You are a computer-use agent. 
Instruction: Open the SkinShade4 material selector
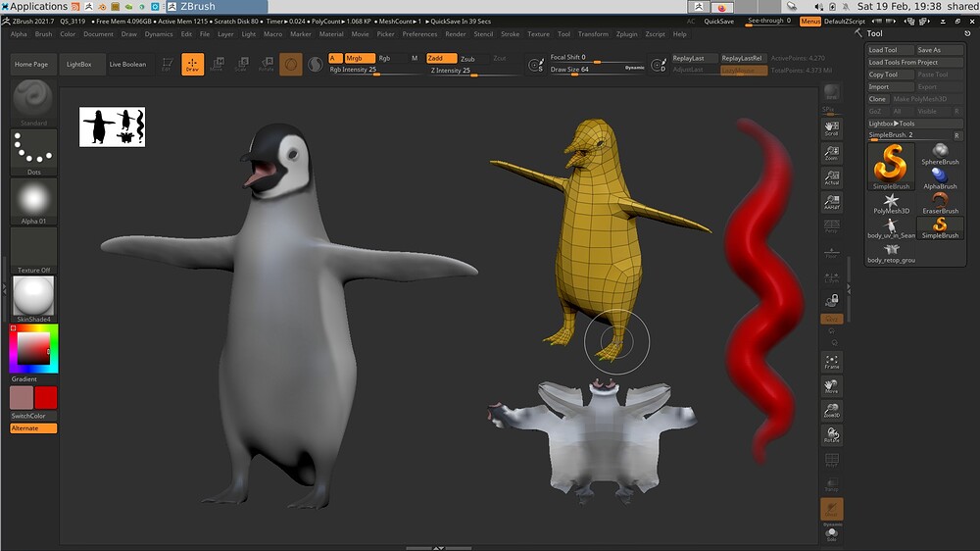pyautogui.click(x=33, y=299)
